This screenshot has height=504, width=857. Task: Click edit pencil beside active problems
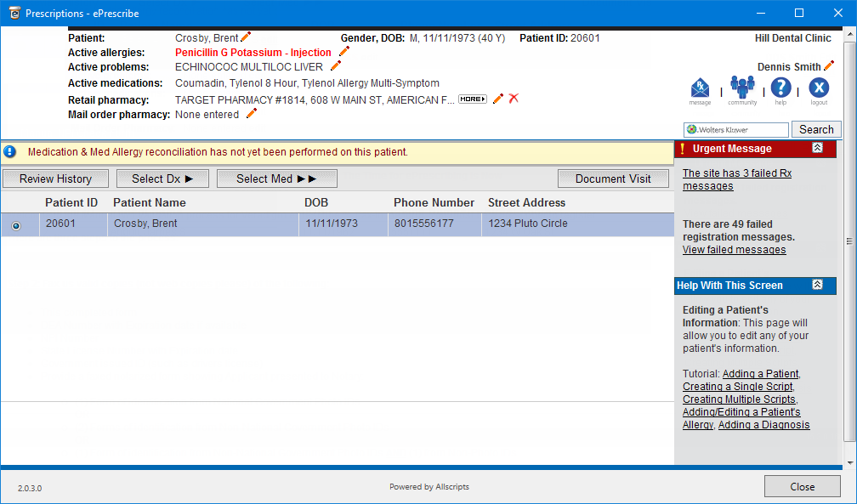pos(336,66)
